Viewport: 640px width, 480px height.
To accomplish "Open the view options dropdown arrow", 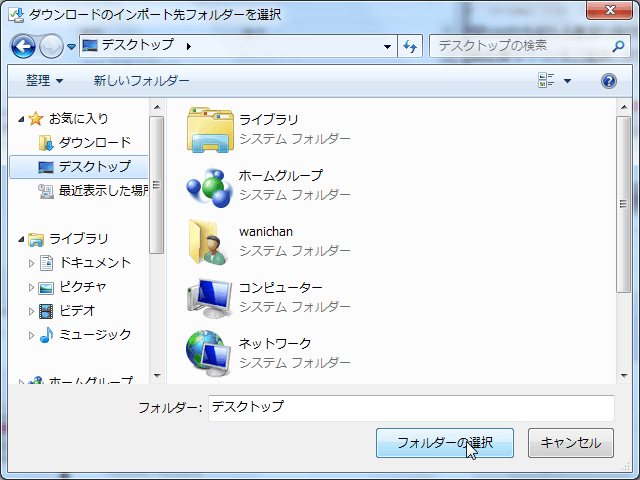I will 567,81.
